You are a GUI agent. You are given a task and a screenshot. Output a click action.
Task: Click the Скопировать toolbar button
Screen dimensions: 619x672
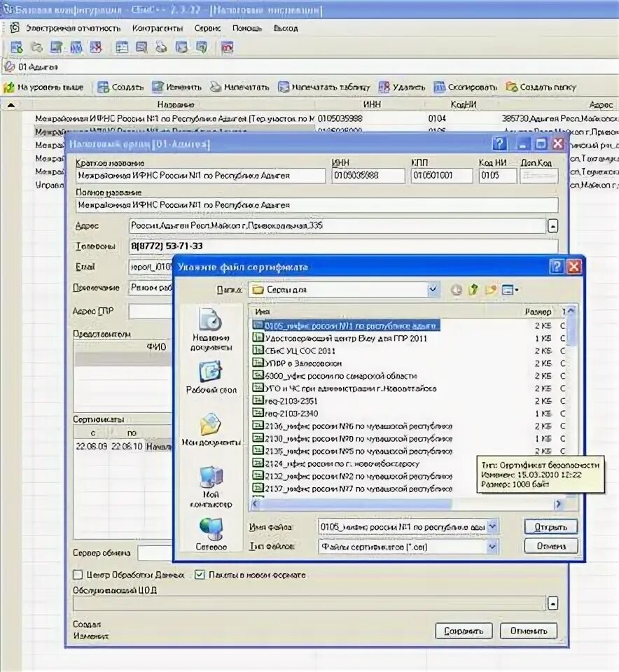coord(466,87)
